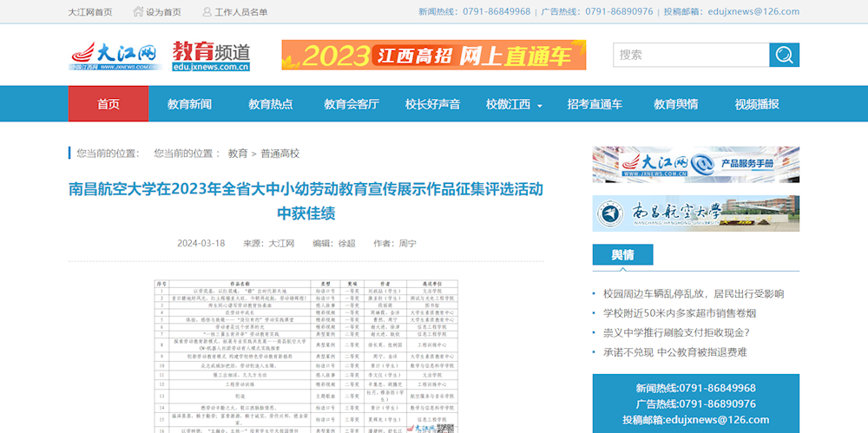Click the 大江网首页 link at top

[90, 12]
